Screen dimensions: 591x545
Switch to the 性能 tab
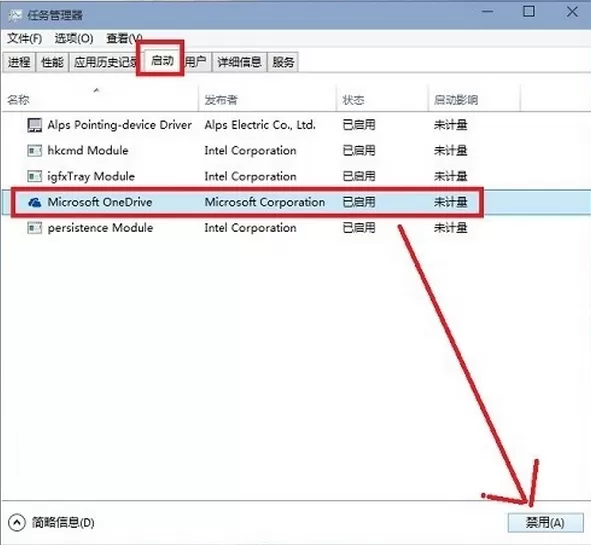pyautogui.click(x=52, y=62)
